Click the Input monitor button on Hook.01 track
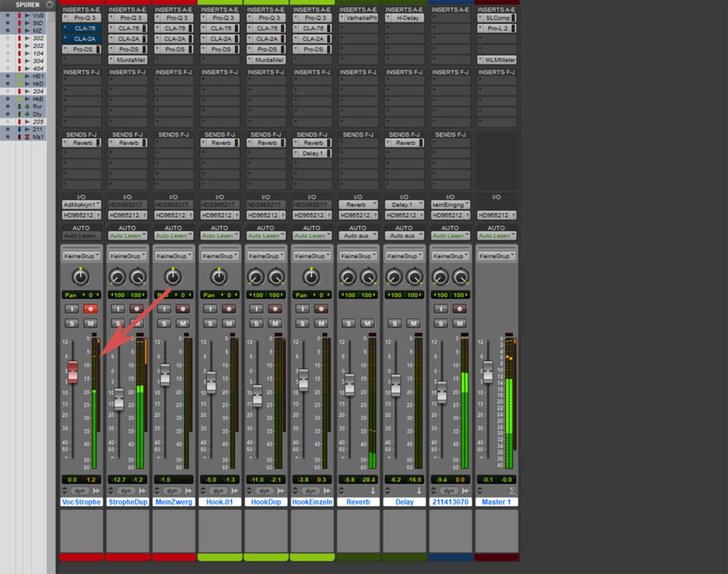 (210, 308)
